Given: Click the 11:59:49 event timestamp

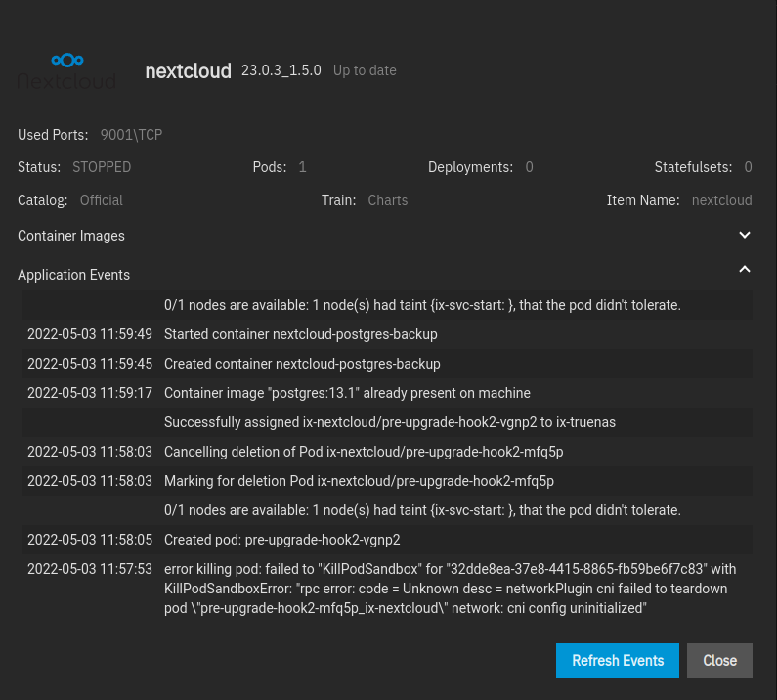Looking at the screenshot, I should [x=90, y=334].
